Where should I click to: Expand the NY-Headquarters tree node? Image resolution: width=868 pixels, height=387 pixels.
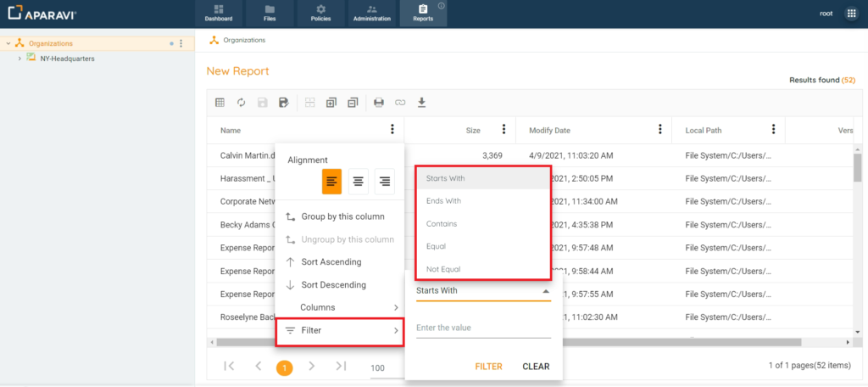pos(19,59)
